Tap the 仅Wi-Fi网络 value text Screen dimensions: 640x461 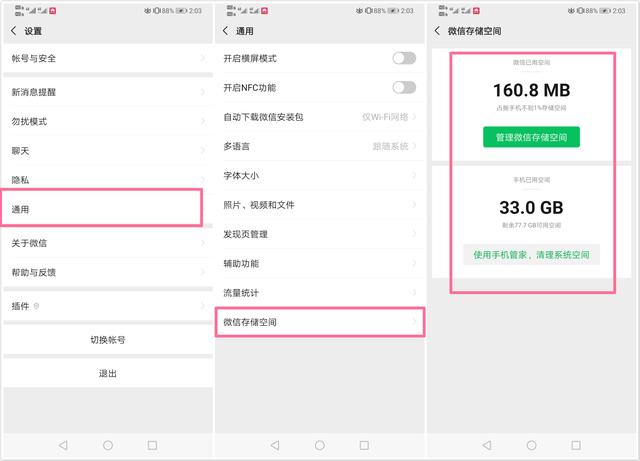pos(385,117)
